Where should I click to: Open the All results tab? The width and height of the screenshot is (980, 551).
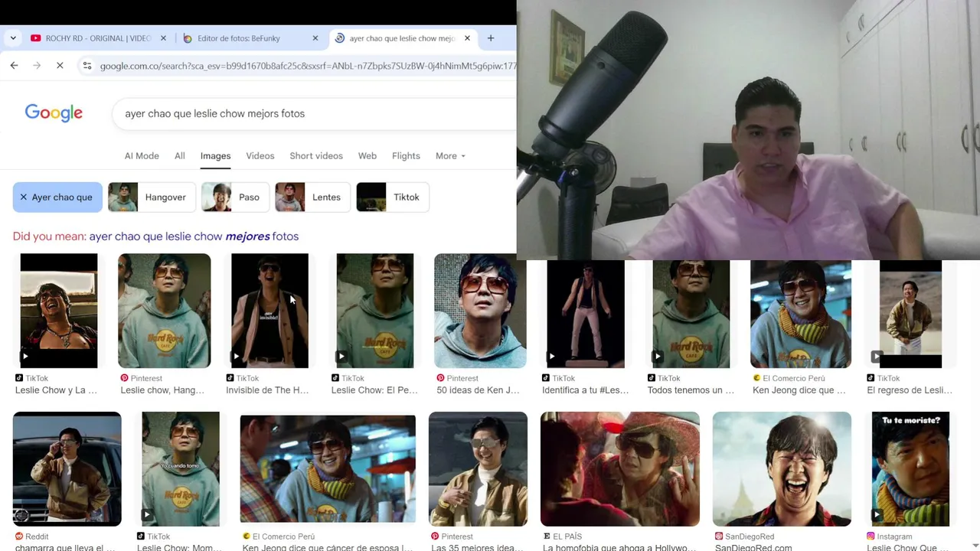click(x=179, y=156)
